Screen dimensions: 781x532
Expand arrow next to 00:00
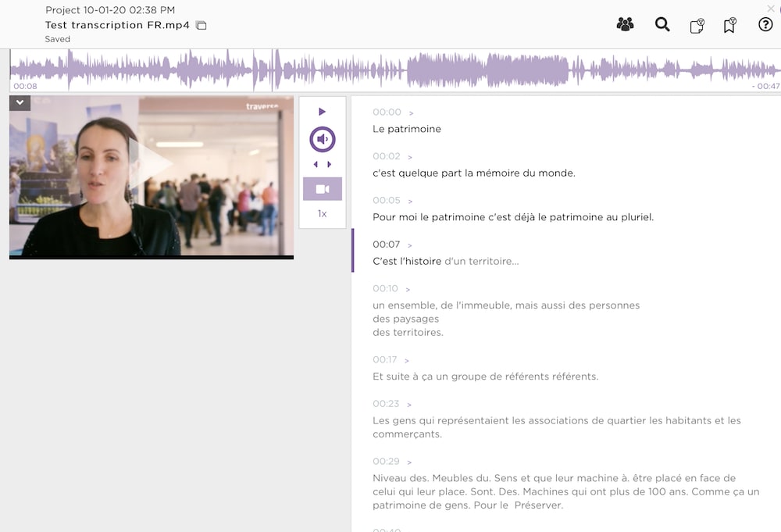coord(411,113)
